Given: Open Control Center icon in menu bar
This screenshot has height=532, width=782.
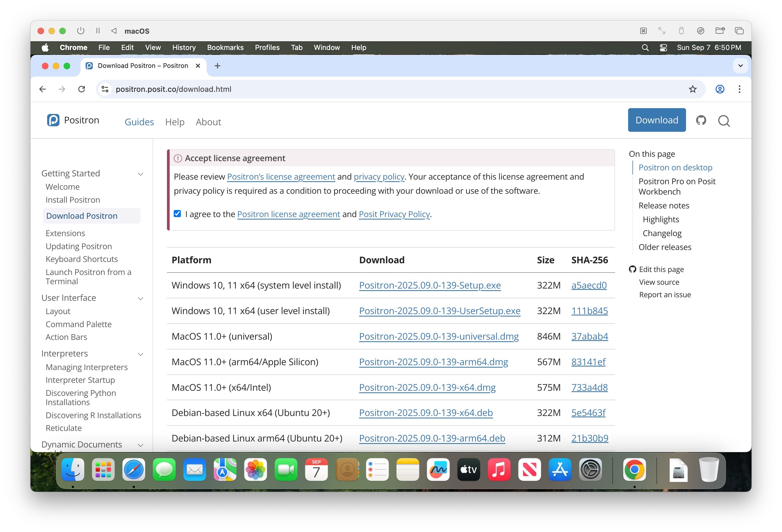Looking at the screenshot, I should click(x=663, y=48).
